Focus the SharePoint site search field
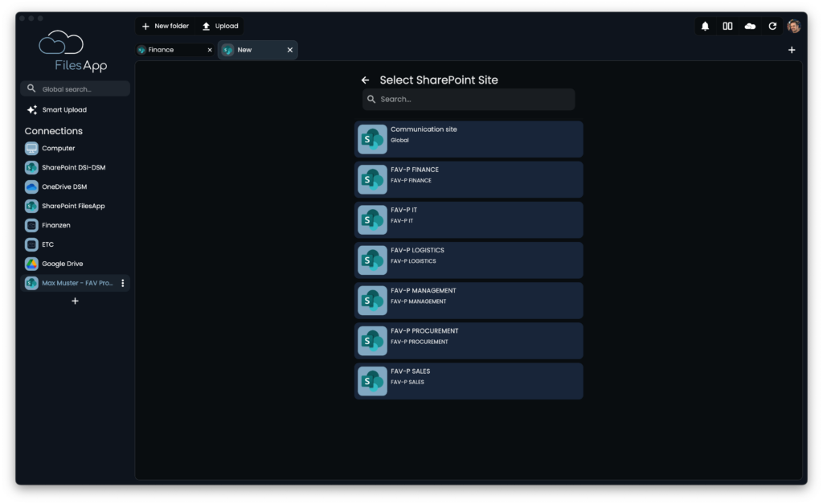The image size is (823, 504). 469,99
